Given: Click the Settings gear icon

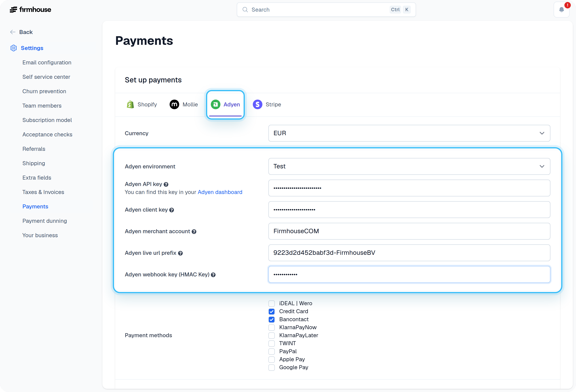Looking at the screenshot, I should coord(14,48).
